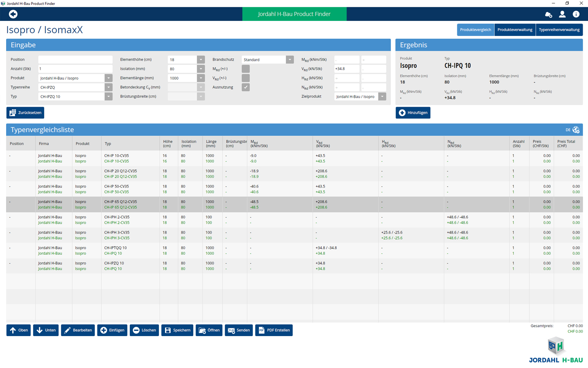Viewport: 588px width, 368px height.
Task: Insert a row with Einfügen
Action: point(112,330)
